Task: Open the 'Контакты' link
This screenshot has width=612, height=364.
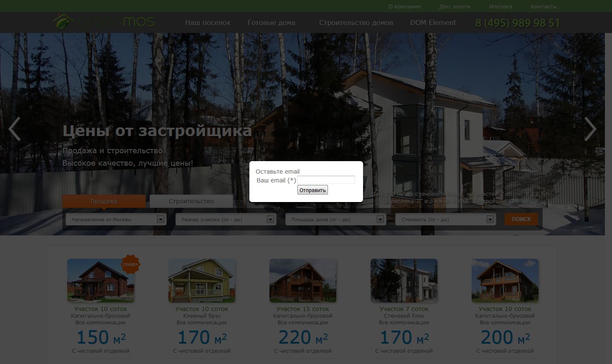Action: (543, 6)
